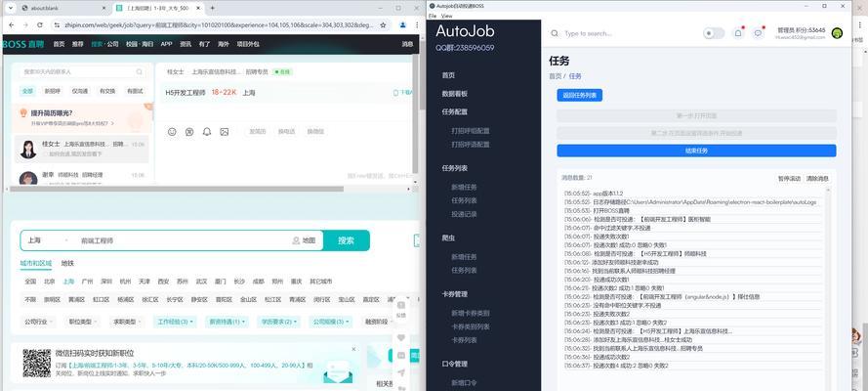Select 有面试 filter chip in contacts panel
The height and width of the screenshot is (391, 868).
135,91
